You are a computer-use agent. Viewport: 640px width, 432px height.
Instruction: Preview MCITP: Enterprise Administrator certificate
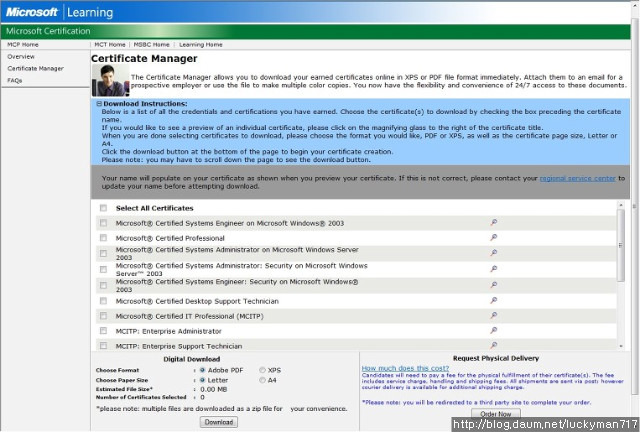click(x=493, y=330)
